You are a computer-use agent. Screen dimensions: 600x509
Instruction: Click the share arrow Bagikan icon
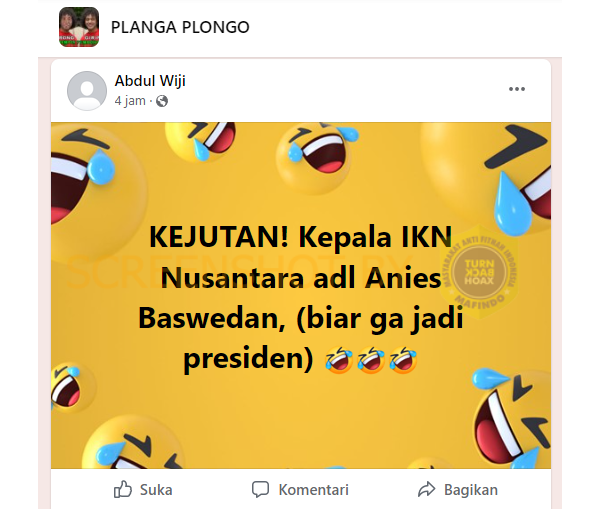coord(427,489)
